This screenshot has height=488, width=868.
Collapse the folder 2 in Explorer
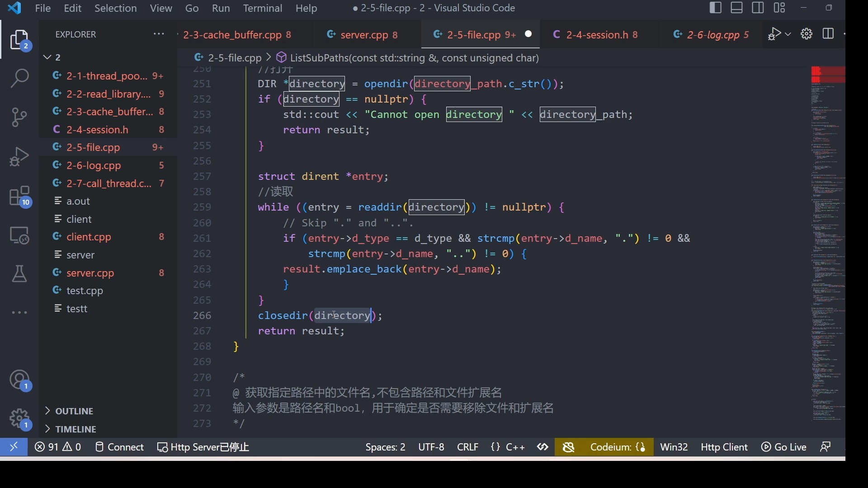(47, 57)
